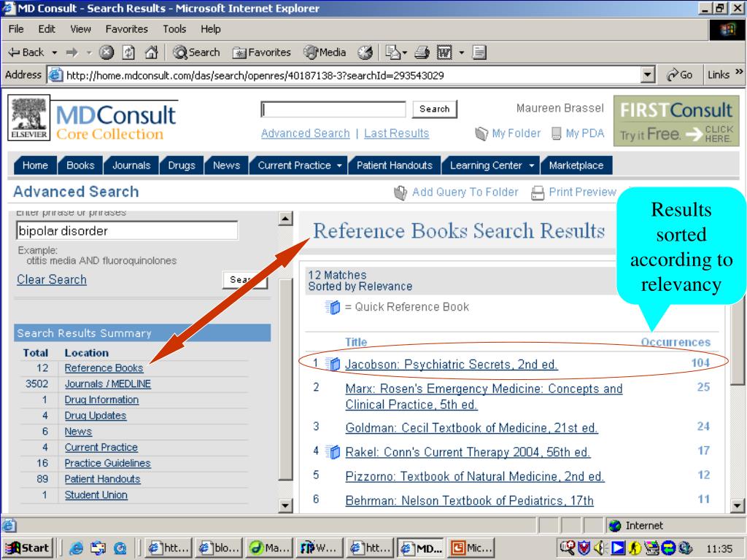
Task: Open the History icon in the toolbar
Action: pos(365,52)
